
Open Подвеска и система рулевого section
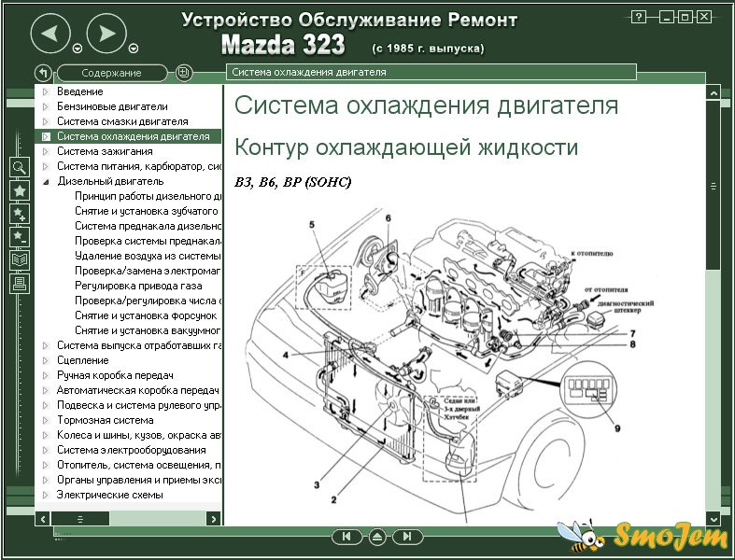139,405
